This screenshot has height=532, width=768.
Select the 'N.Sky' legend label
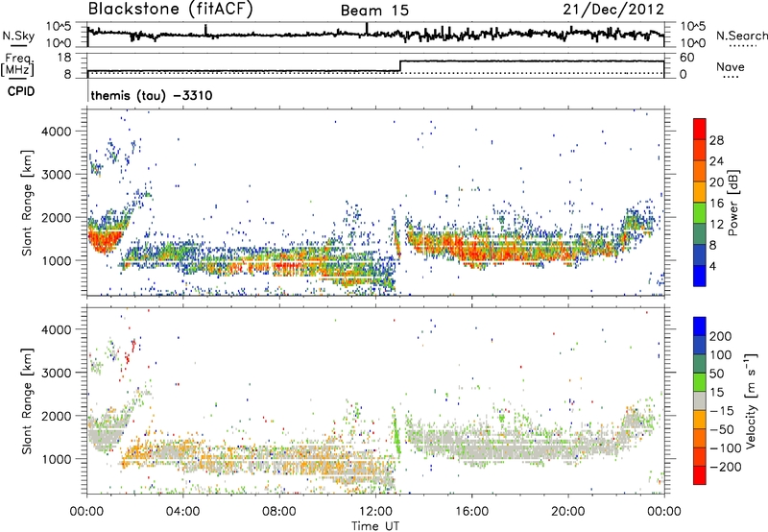(18, 36)
